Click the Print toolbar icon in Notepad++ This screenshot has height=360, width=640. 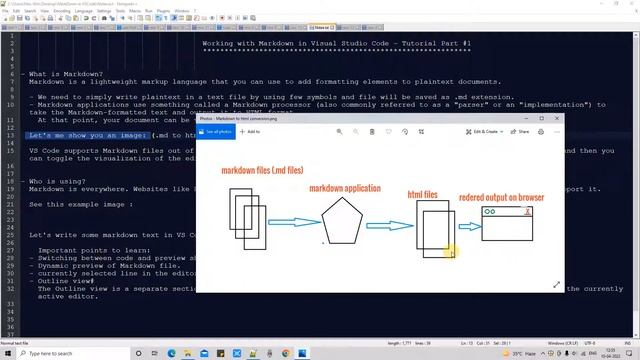pyautogui.click(x=50, y=18)
